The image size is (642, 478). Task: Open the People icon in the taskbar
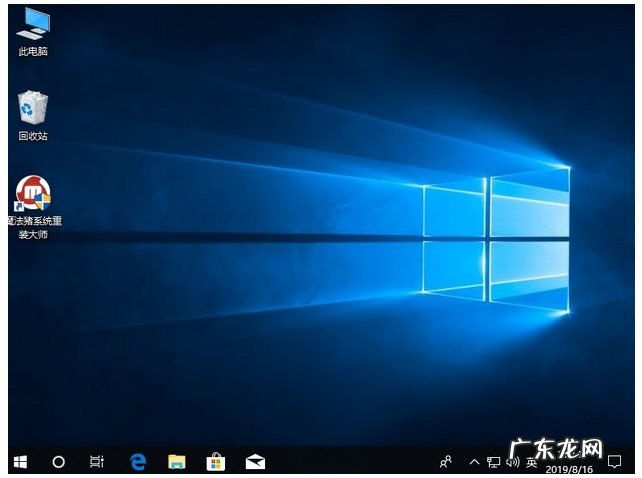(446, 461)
